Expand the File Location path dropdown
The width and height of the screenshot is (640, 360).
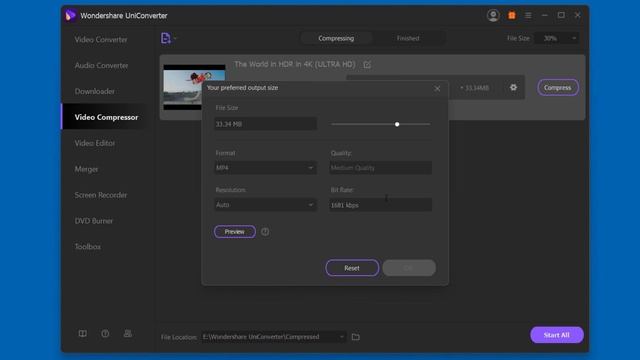pos(273,337)
